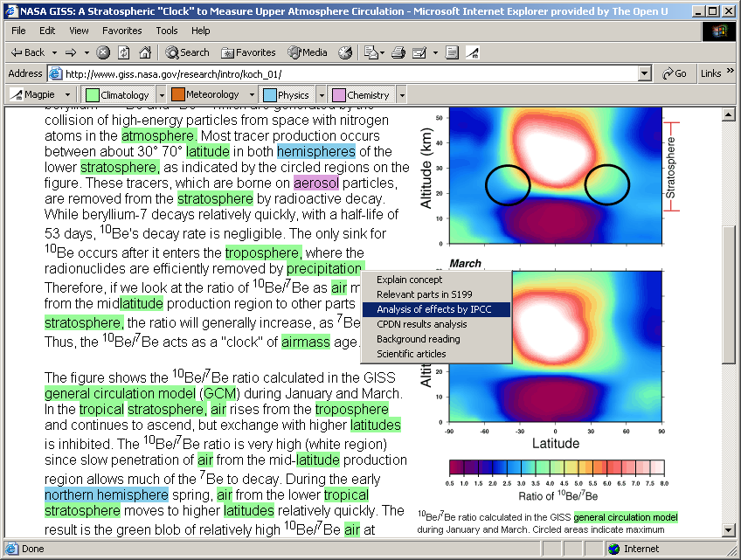Click the Back navigation button

[x=28, y=52]
